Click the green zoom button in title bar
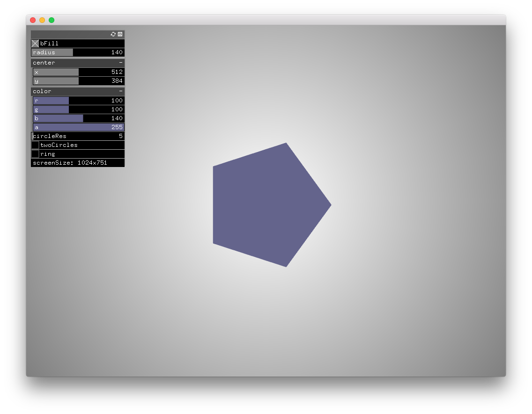Image resolution: width=532 pixels, height=414 pixels. click(x=51, y=20)
